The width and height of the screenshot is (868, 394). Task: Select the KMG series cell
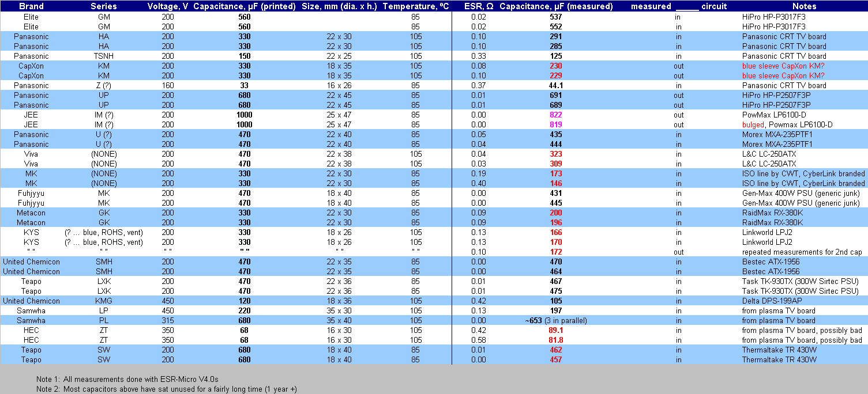(x=104, y=301)
